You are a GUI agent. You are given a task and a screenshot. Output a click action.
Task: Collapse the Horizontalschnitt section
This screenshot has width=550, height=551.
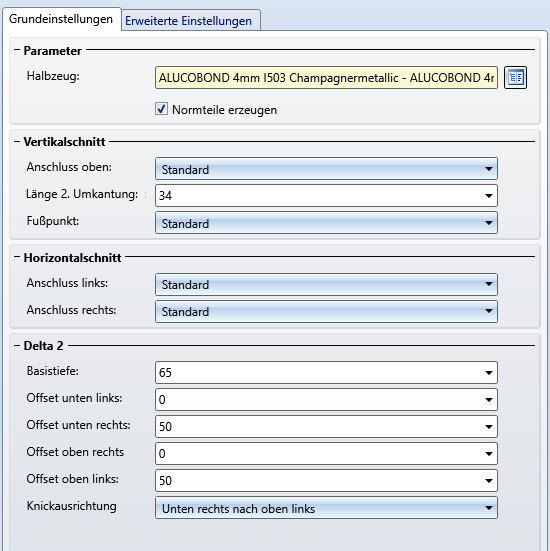pos(17,257)
